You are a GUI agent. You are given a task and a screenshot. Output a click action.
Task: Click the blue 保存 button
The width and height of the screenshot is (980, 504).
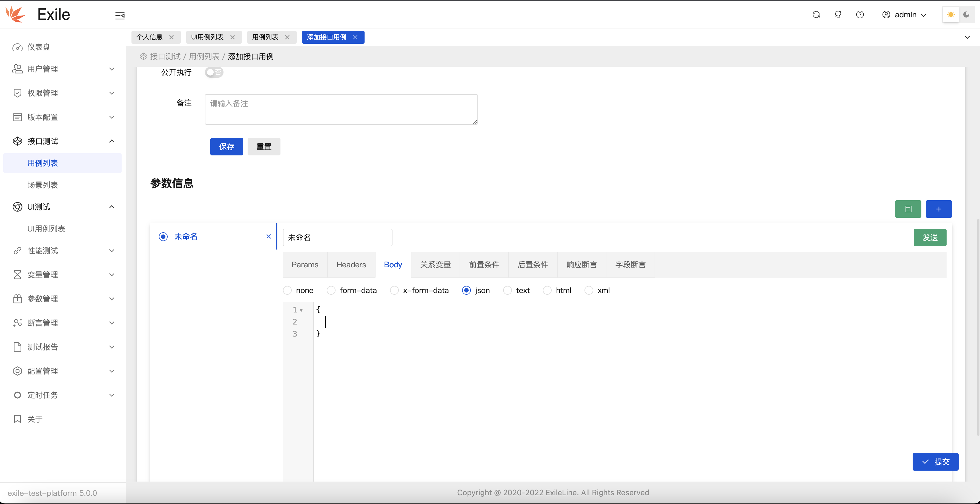tap(226, 147)
